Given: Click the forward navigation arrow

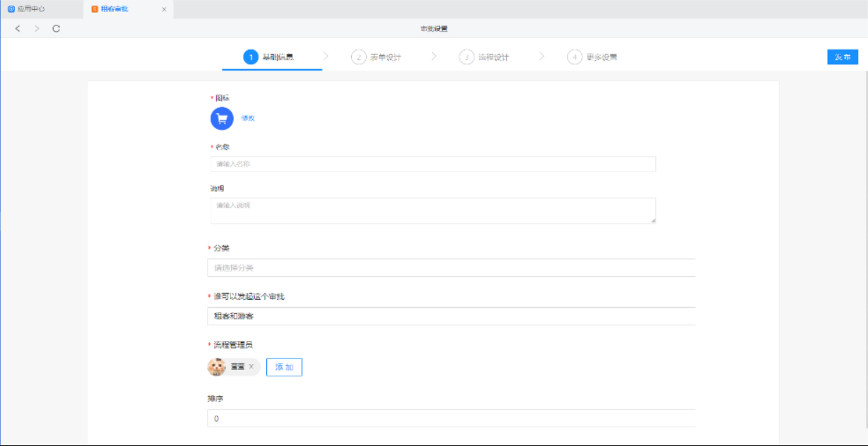Looking at the screenshot, I should (x=37, y=29).
